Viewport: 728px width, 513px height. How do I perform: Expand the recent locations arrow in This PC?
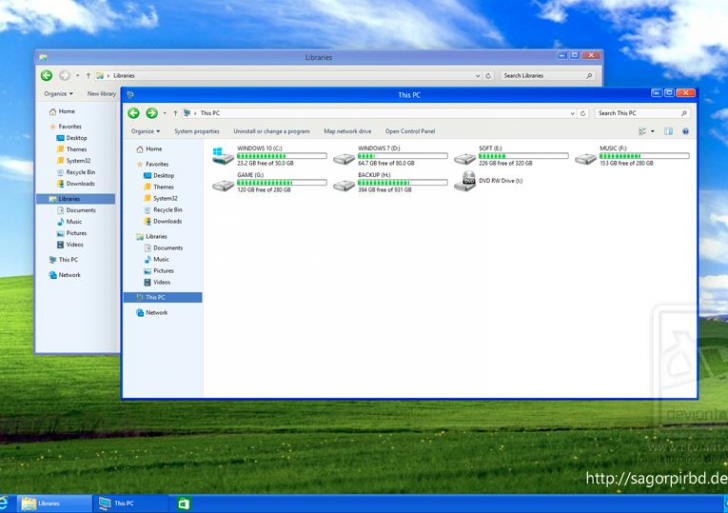point(164,113)
